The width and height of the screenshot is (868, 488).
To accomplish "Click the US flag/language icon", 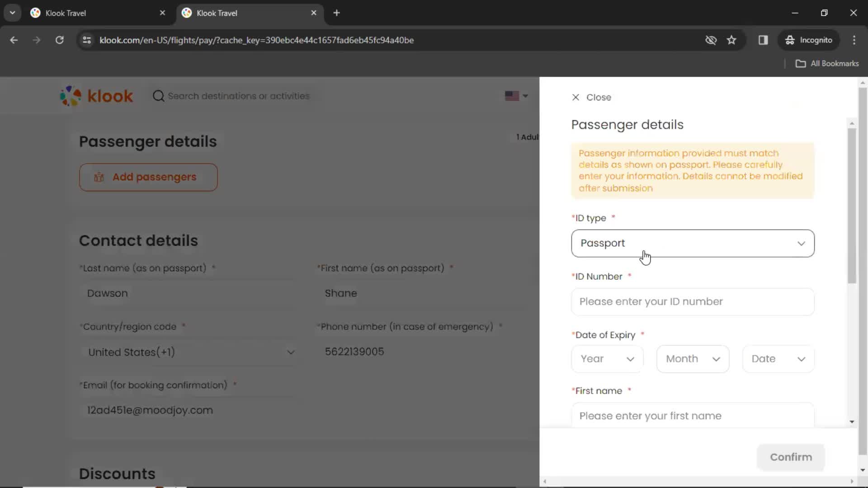I will [x=515, y=95].
